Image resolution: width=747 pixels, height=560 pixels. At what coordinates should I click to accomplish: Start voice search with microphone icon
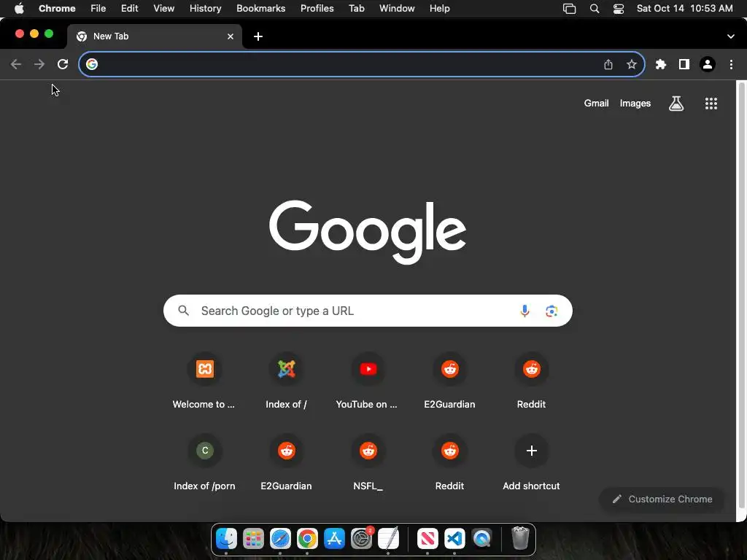tap(525, 311)
